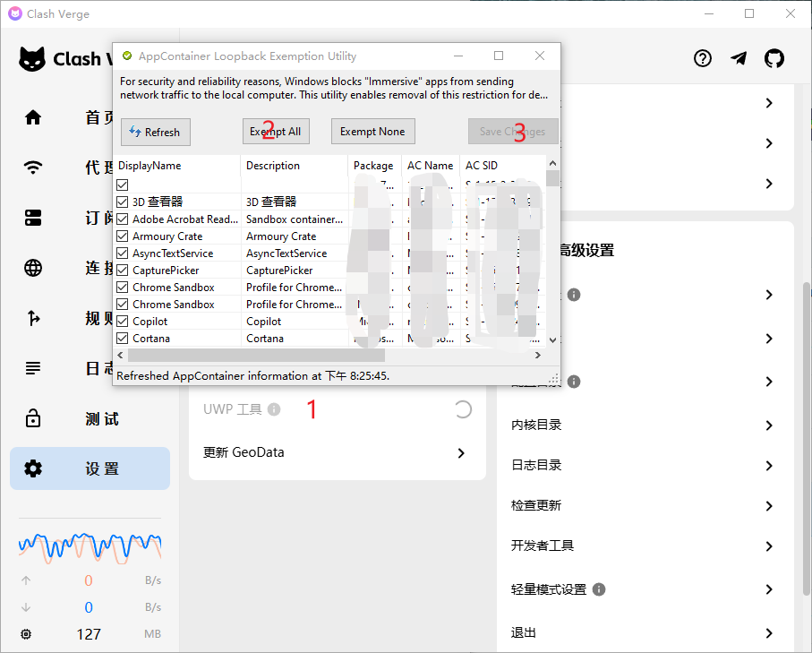Expand the 退出 chevron

click(769, 632)
